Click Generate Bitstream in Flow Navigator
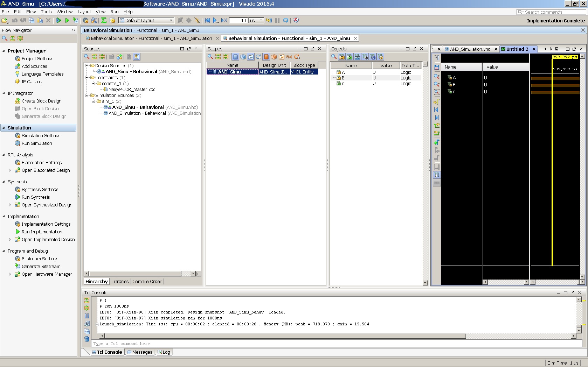The width and height of the screenshot is (588, 367). click(x=41, y=266)
